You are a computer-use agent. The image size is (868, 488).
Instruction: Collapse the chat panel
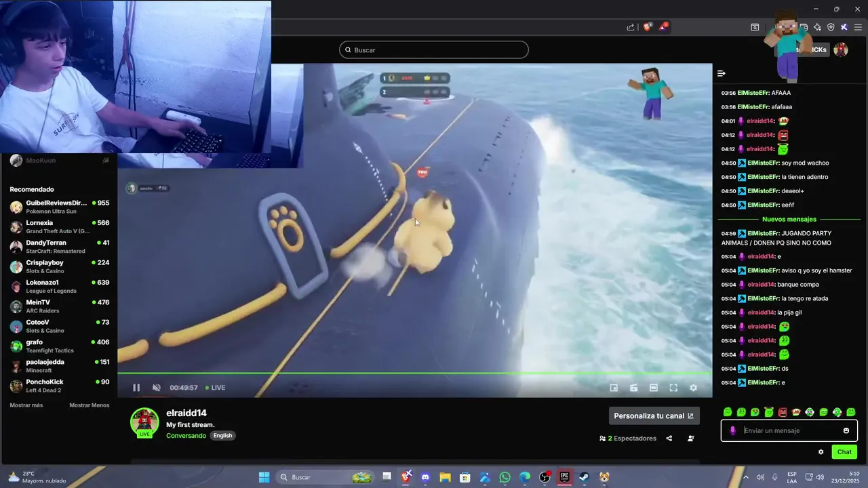pyautogui.click(x=722, y=73)
